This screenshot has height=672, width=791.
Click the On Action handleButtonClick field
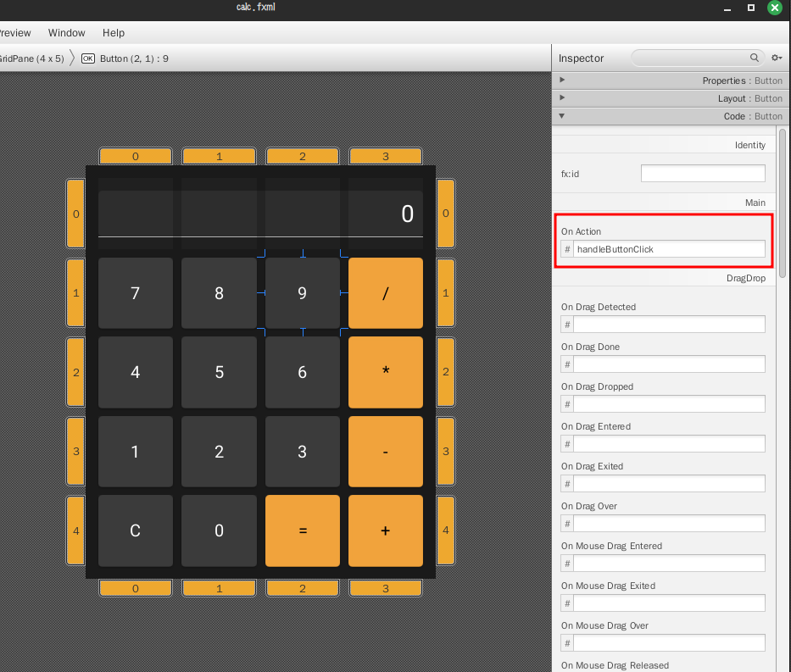(669, 249)
